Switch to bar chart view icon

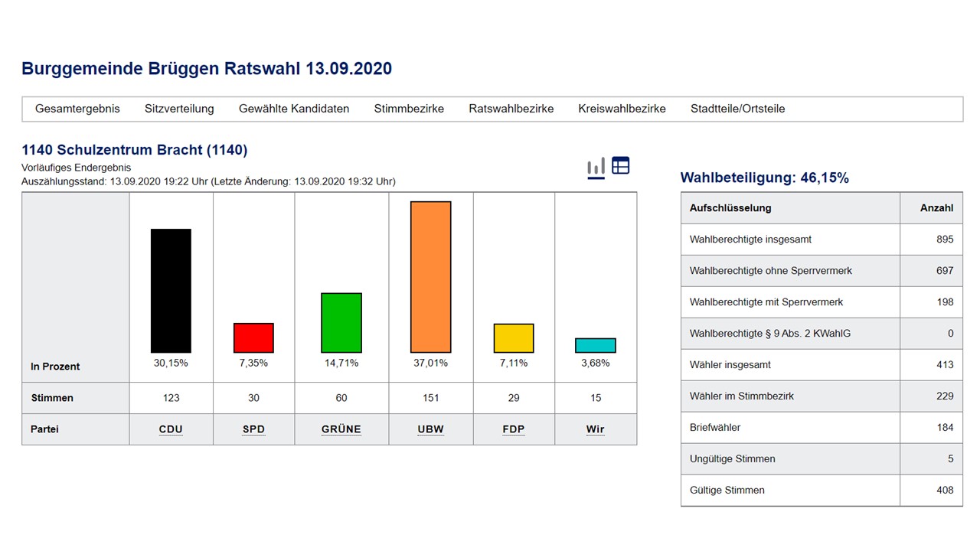tap(596, 167)
